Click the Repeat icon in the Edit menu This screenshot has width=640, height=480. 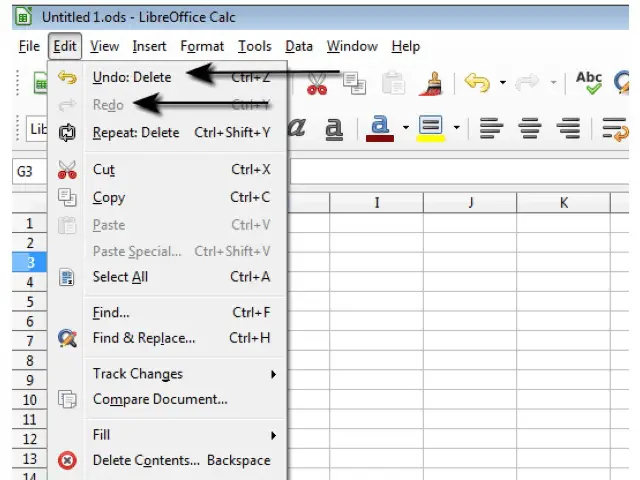(x=67, y=133)
